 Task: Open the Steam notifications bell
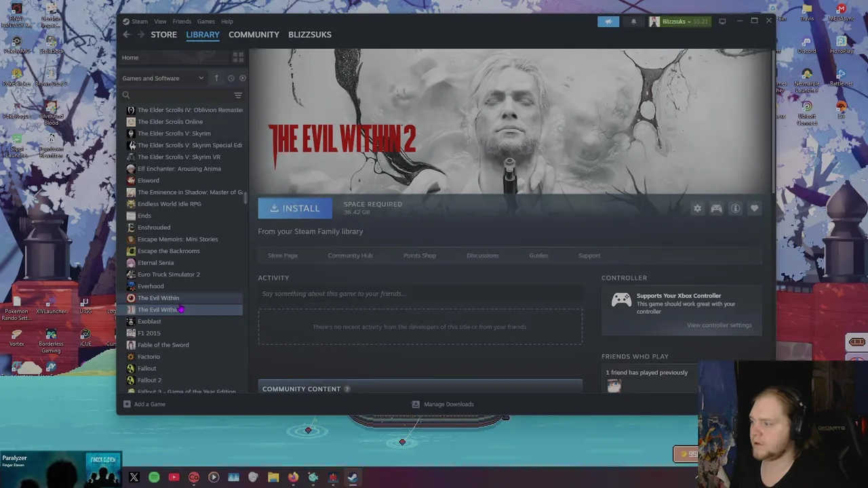pos(634,22)
